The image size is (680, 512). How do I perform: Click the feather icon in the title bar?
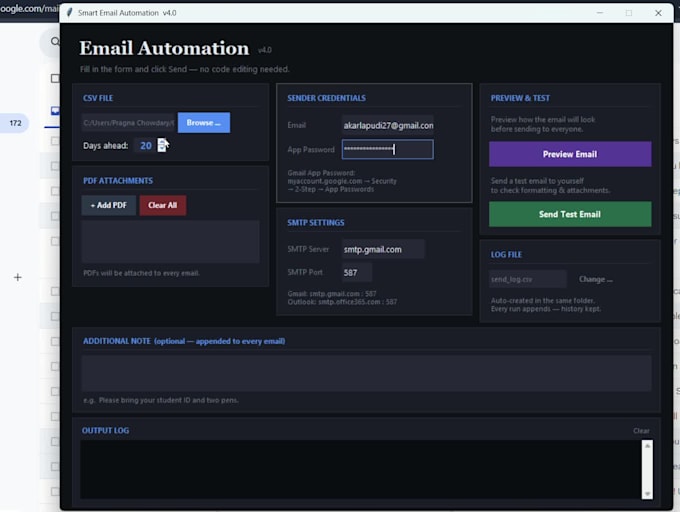click(x=69, y=13)
